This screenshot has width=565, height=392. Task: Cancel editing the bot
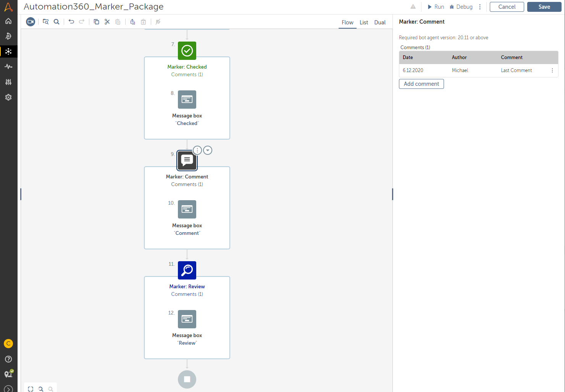tap(507, 7)
